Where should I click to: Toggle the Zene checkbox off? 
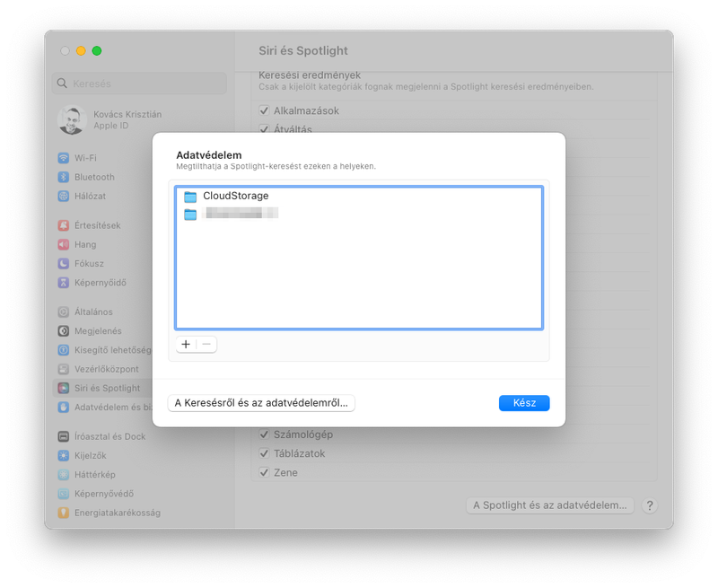click(263, 472)
